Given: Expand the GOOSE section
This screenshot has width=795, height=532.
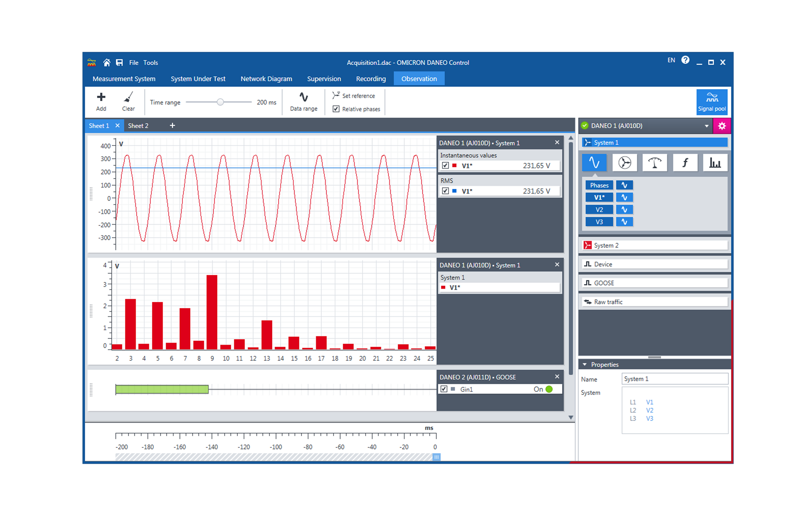Looking at the screenshot, I should 655,283.
